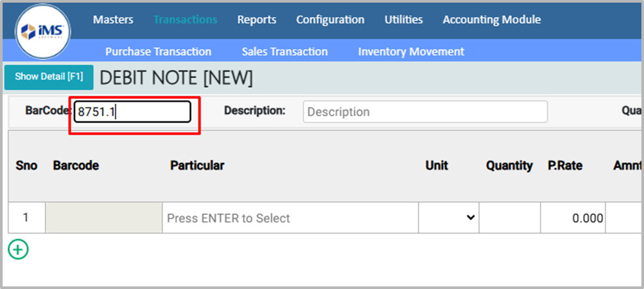Image resolution: width=644 pixels, height=289 pixels.
Task: Focus the BarCode field containing 8751.1
Action: [132, 112]
